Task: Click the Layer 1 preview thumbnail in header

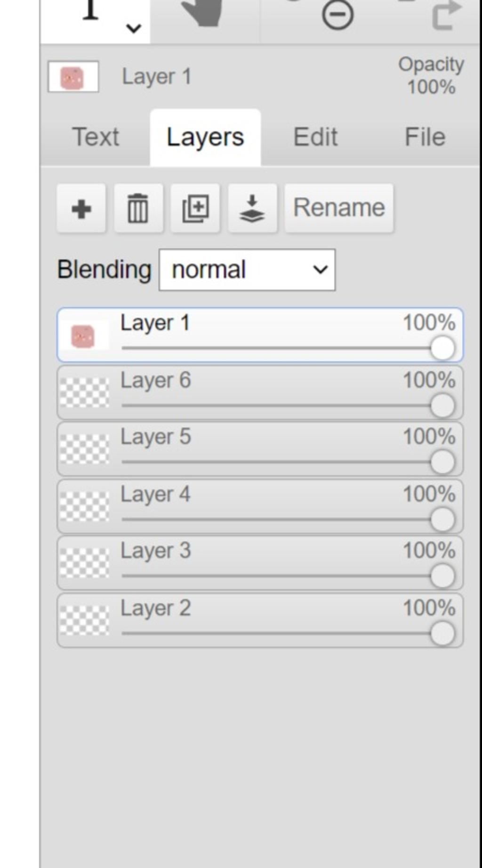Action: [x=73, y=77]
